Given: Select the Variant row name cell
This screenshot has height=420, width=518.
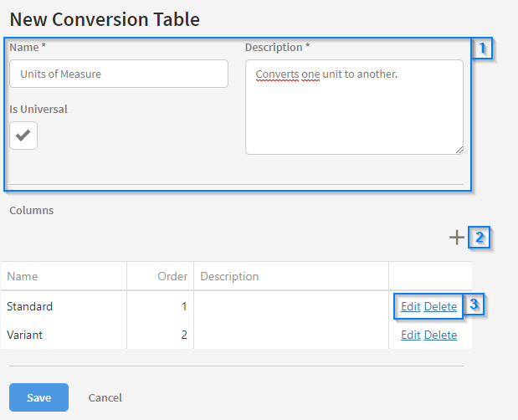Looking at the screenshot, I should [25, 335].
